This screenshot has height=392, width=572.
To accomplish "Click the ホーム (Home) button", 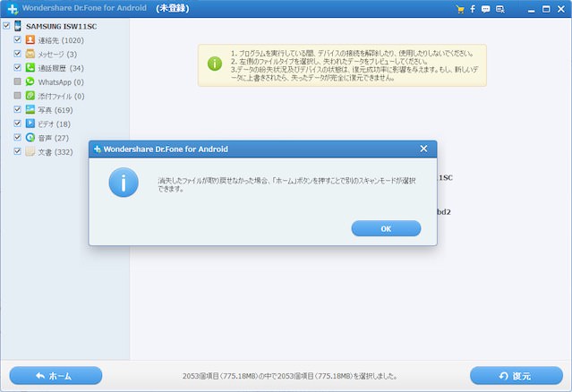I will 55,376.
